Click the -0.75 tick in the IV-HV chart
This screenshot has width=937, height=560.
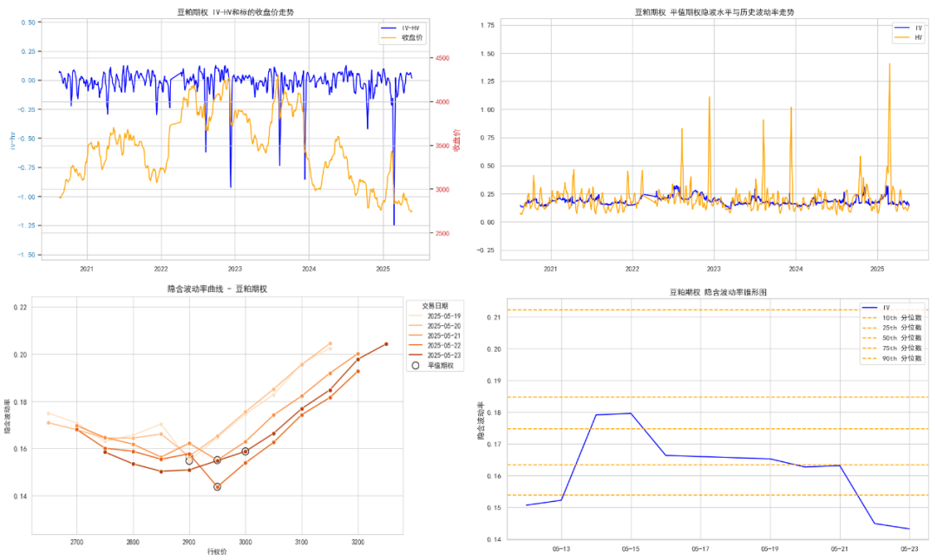tap(26, 168)
